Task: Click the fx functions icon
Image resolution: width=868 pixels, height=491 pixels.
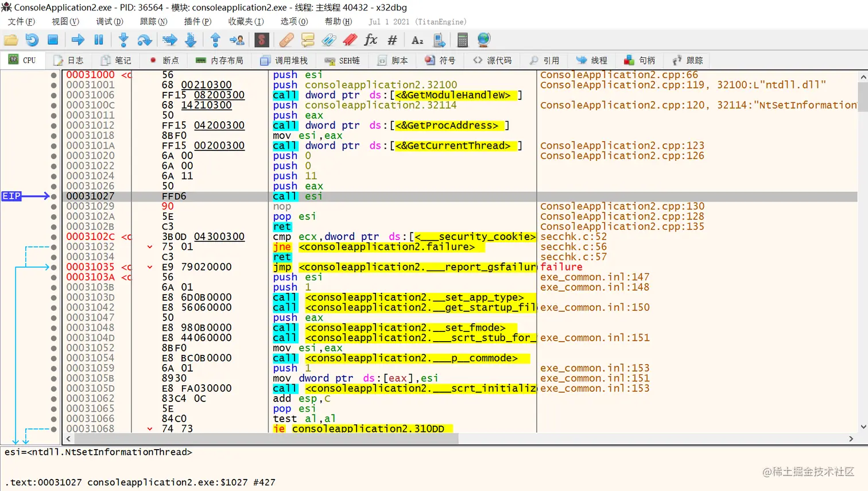Action: (x=371, y=40)
